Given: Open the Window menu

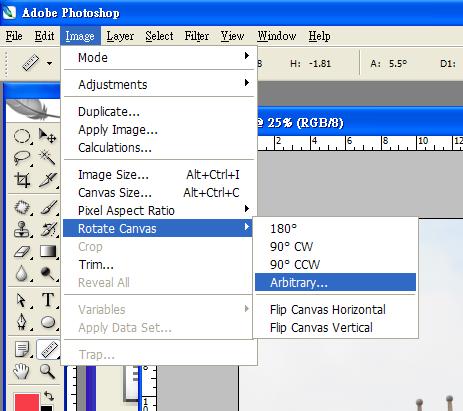Looking at the screenshot, I should pyautogui.click(x=277, y=36).
